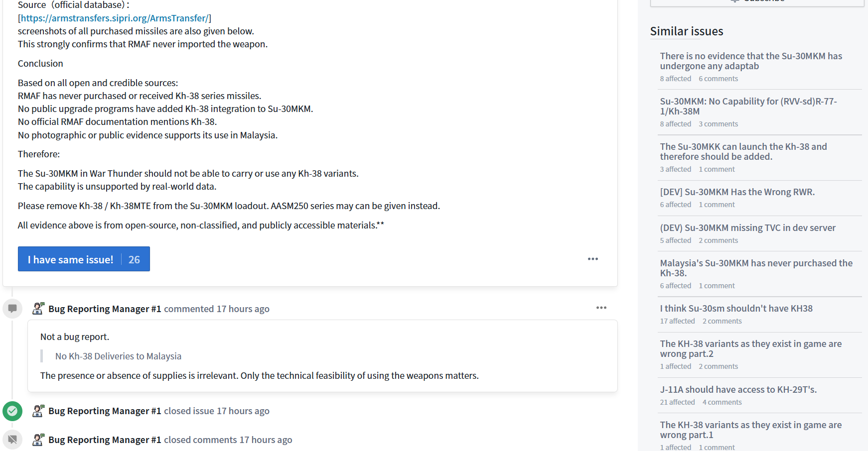The image size is (868, 451).
Task: Open the issue's three-dot options menu
Action: click(x=592, y=259)
